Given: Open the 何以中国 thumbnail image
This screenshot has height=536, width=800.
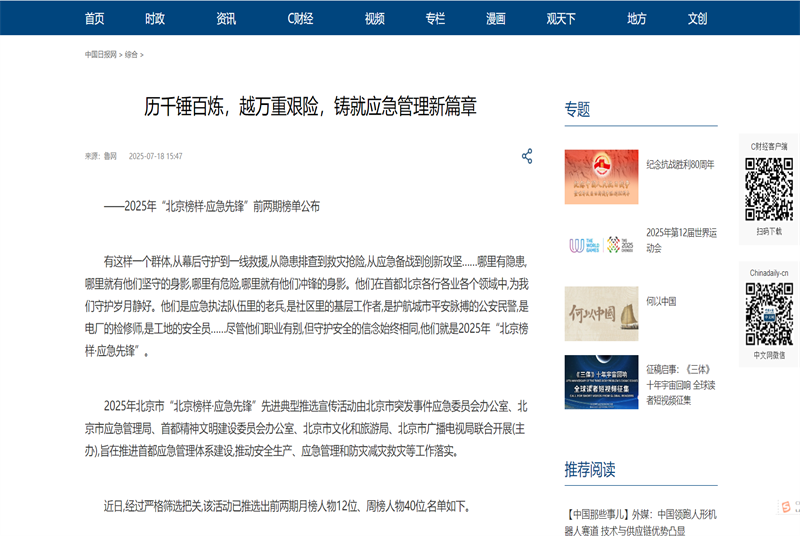Looking at the screenshot, I should (x=601, y=314).
